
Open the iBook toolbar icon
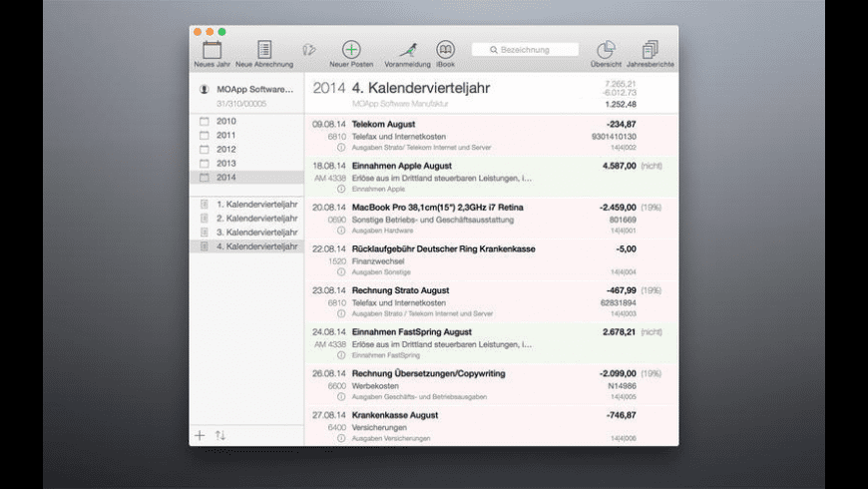pos(445,50)
